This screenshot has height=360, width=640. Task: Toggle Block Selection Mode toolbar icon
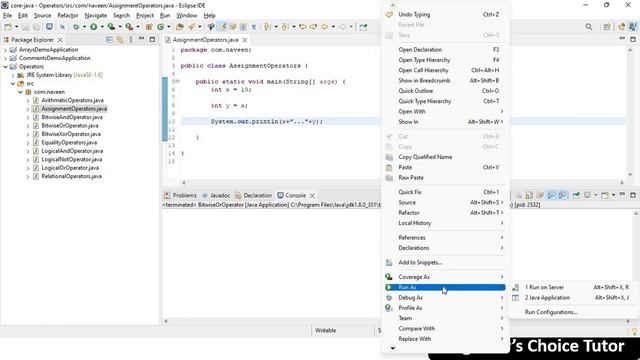(243, 27)
